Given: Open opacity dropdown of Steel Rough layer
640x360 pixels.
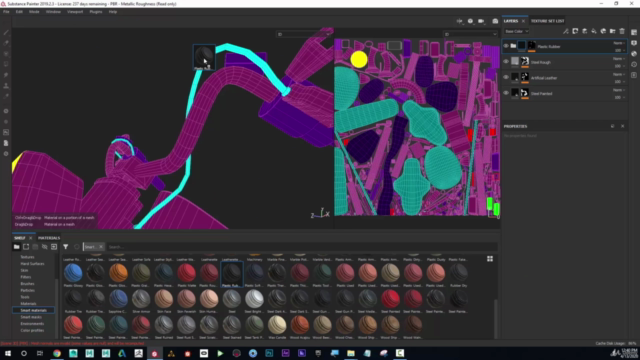Looking at the screenshot, I should [x=620, y=66].
